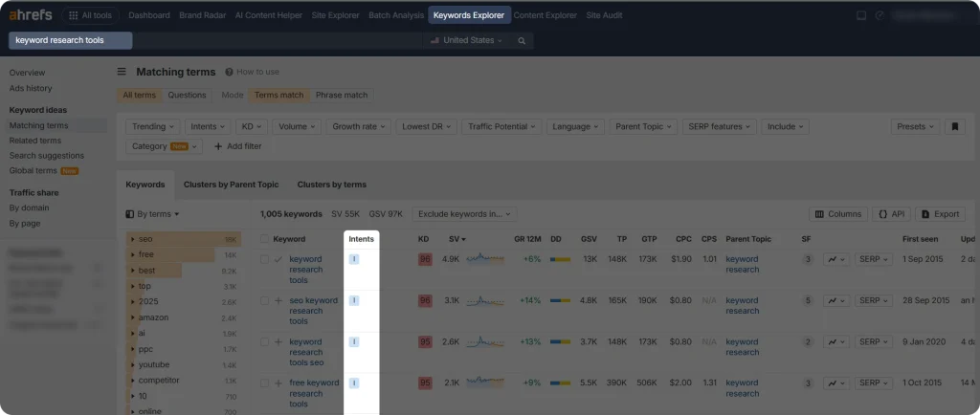Screen dimensions: 980x415
Task: Click the red KD 95 badge for 'free keyword research tools'
Action: point(425,383)
